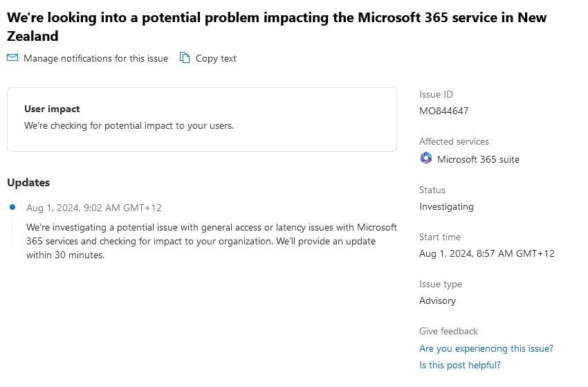Follow the 'Is this post helpful?' link
588x387 pixels.
pos(459,365)
